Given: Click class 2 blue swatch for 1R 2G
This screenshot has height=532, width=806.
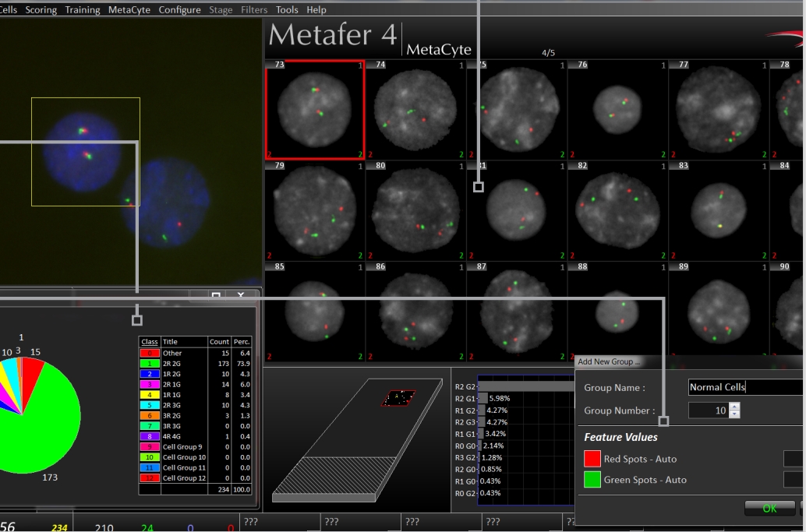Looking at the screenshot, I should [x=150, y=374].
